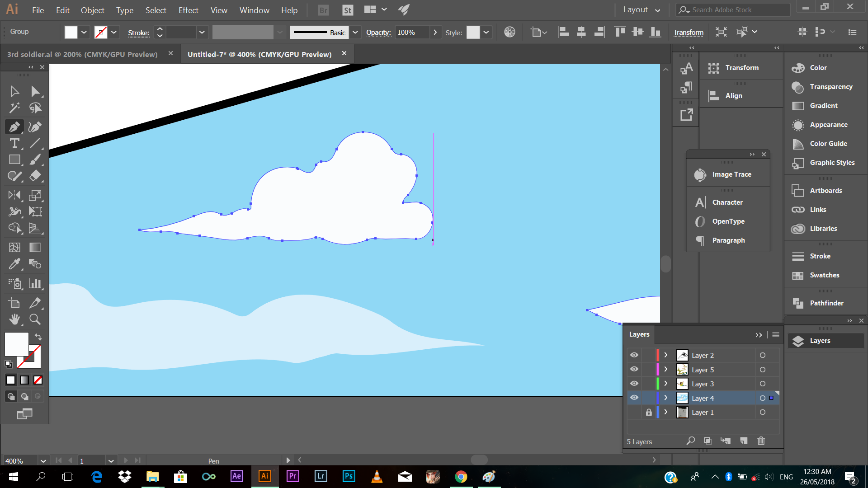Open the Pathfinder panel
Image resolution: width=868 pixels, height=488 pixels.
(826, 303)
